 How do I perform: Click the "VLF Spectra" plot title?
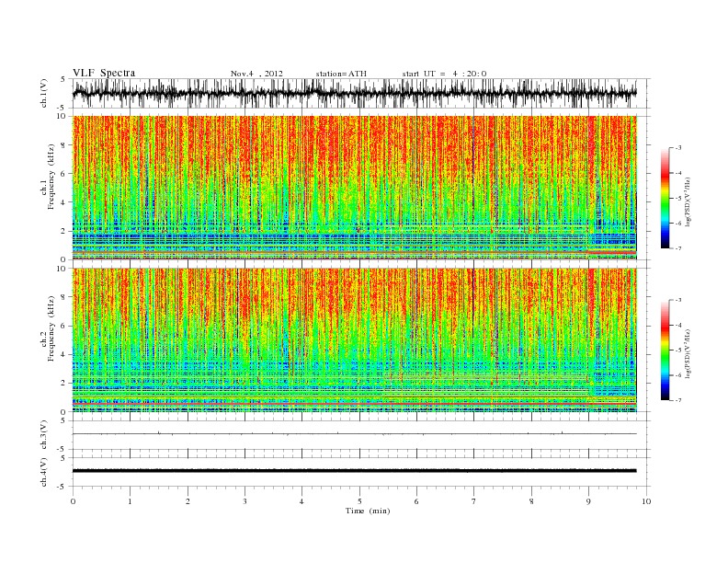point(104,73)
